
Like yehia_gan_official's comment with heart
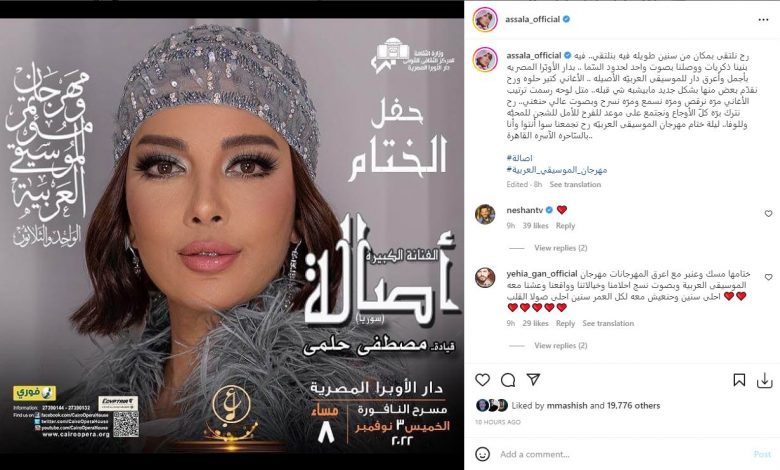click(x=768, y=277)
